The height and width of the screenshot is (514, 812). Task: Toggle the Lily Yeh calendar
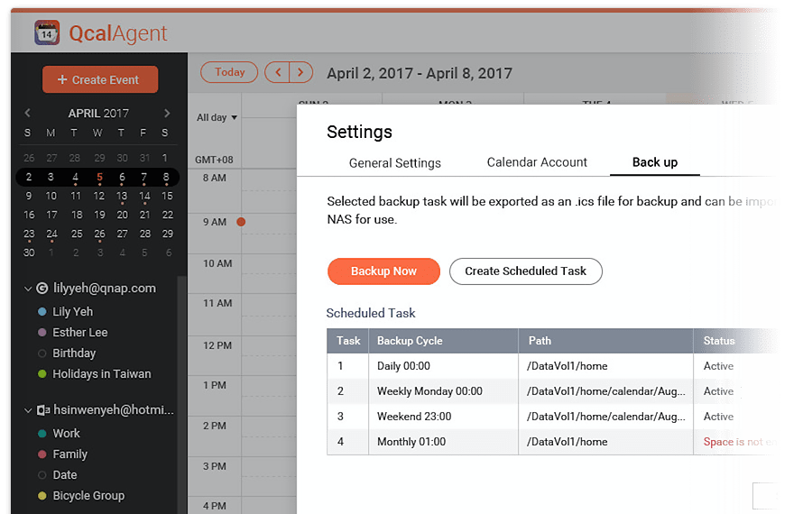42,312
